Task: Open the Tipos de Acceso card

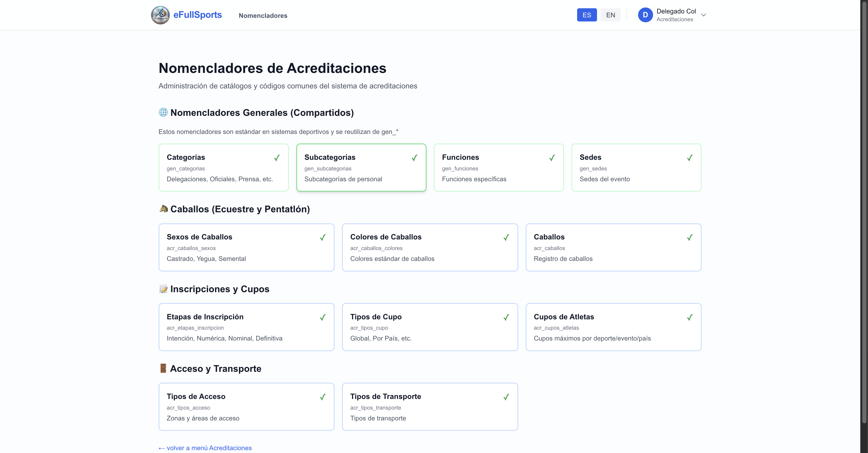Action: tap(246, 406)
